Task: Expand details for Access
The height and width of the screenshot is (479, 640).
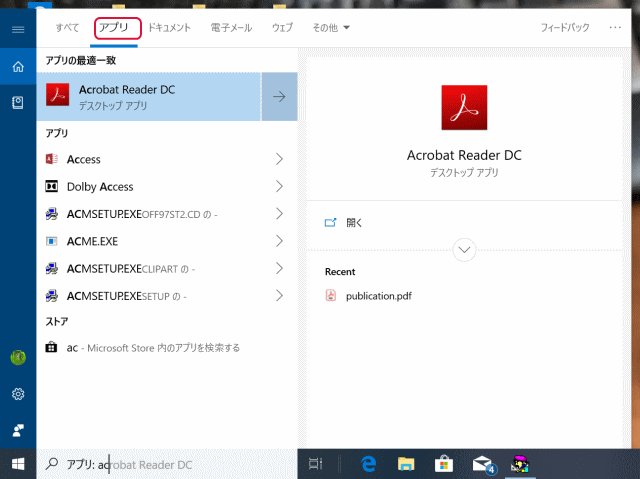Action: click(279, 159)
